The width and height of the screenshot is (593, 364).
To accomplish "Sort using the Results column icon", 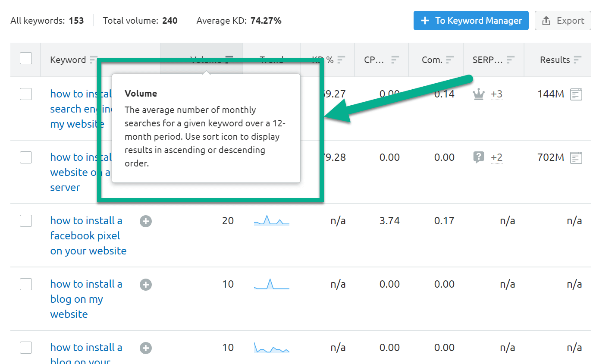I will point(578,60).
